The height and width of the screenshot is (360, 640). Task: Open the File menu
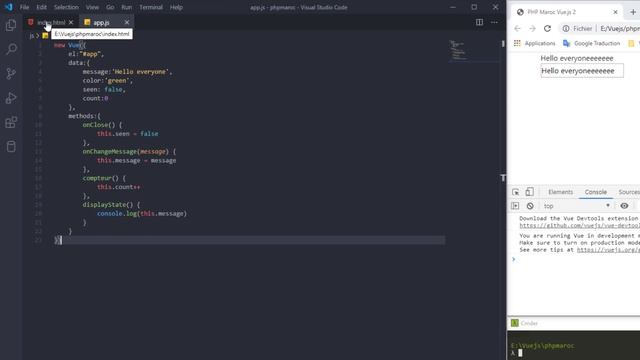coord(24,7)
